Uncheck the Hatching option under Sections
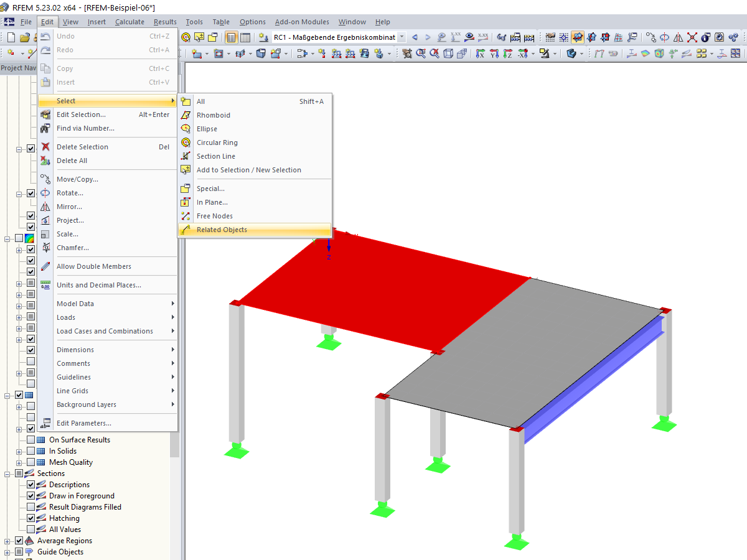The image size is (747, 560). click(x=31, y=518)
